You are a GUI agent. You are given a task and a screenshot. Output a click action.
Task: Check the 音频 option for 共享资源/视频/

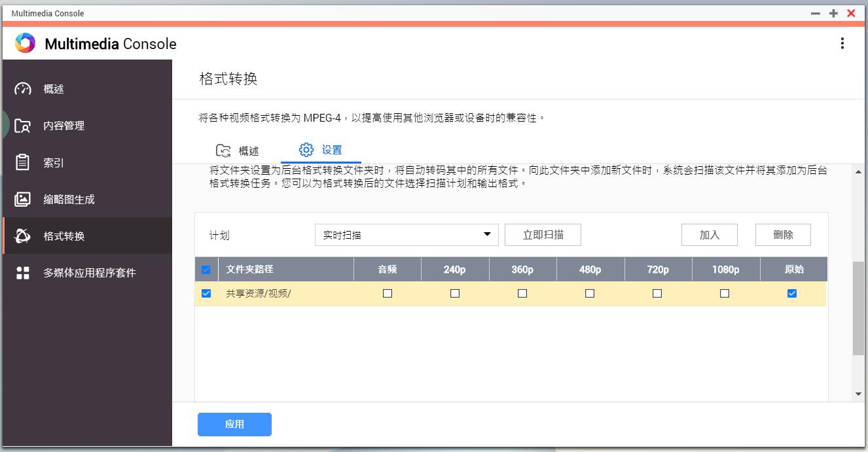(x=387, y=293)
